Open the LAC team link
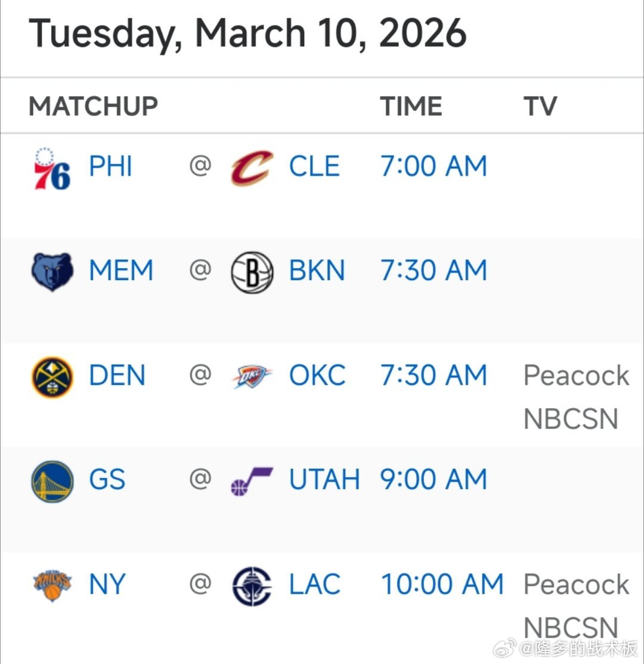The image size is (644, 664). coord(315,584)
